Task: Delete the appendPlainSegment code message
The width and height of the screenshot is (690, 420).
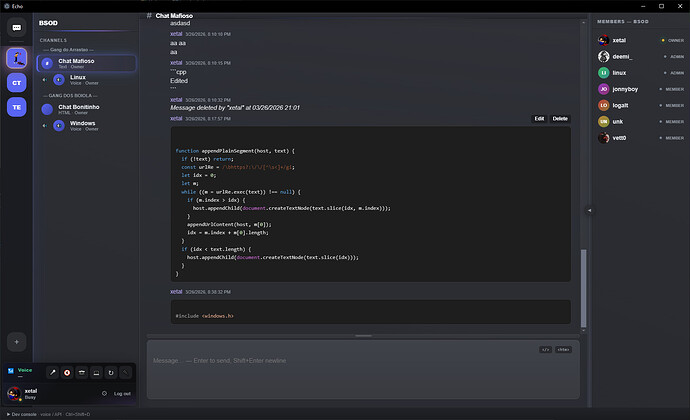Action: click(560, 118)
